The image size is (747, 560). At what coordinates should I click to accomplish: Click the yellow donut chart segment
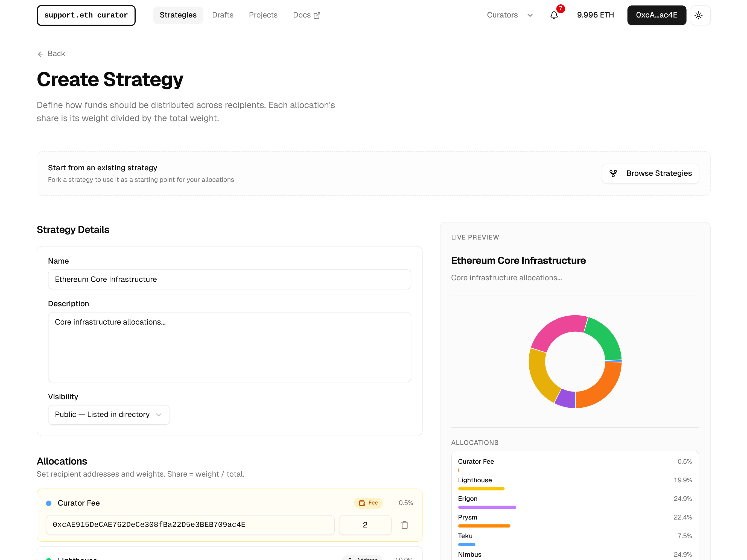click(541, 376)
